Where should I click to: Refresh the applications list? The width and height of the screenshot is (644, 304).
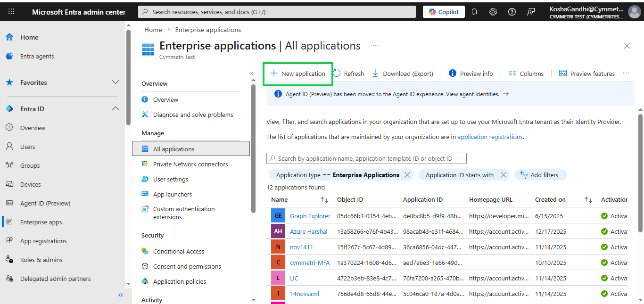[348, 74]
